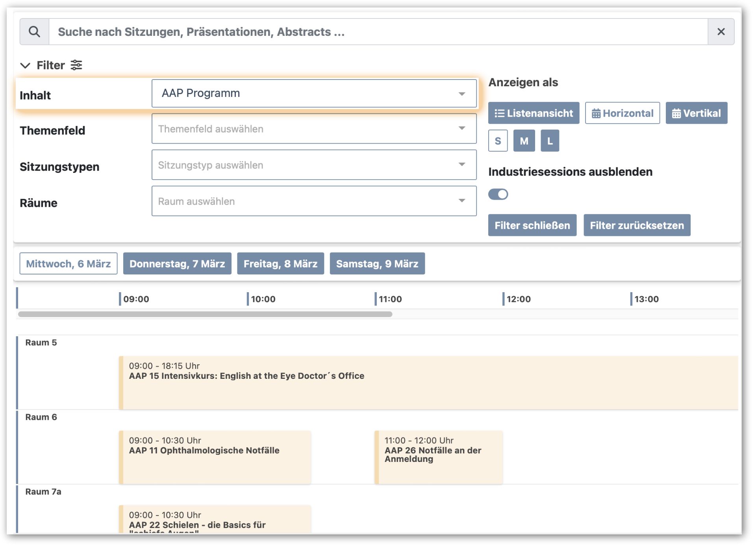Open the Inhalt AAP Programm dropdown
The height and width of the screenshot is (545, 756).
click(314, 93)
